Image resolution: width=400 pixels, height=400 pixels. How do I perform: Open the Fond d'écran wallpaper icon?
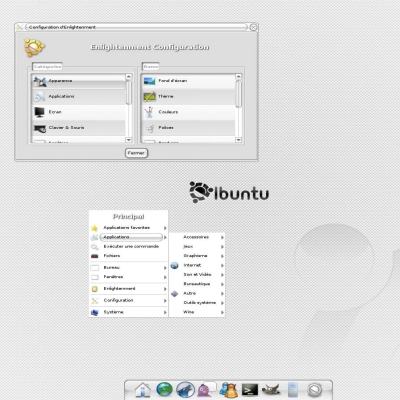(149, 81)
